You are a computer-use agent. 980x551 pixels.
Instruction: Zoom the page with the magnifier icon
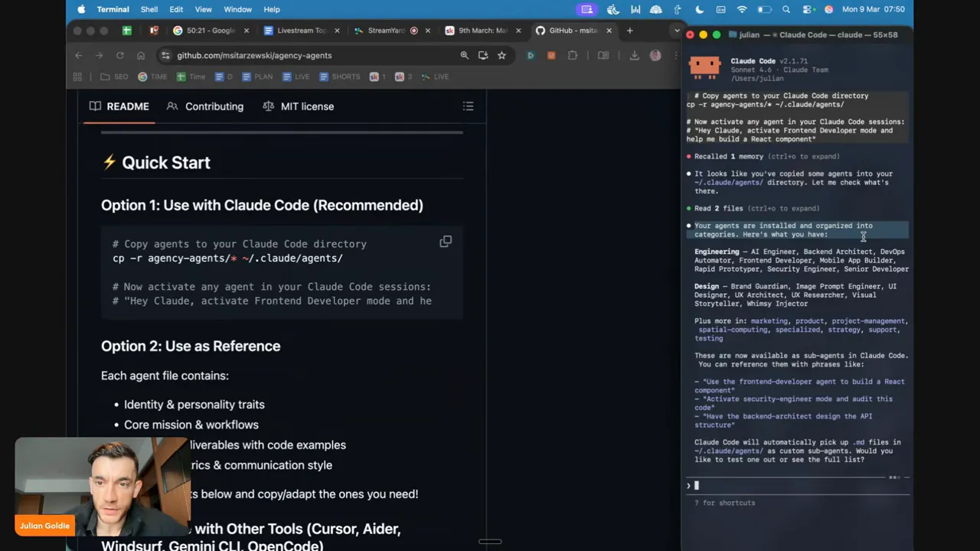point(464,55)
